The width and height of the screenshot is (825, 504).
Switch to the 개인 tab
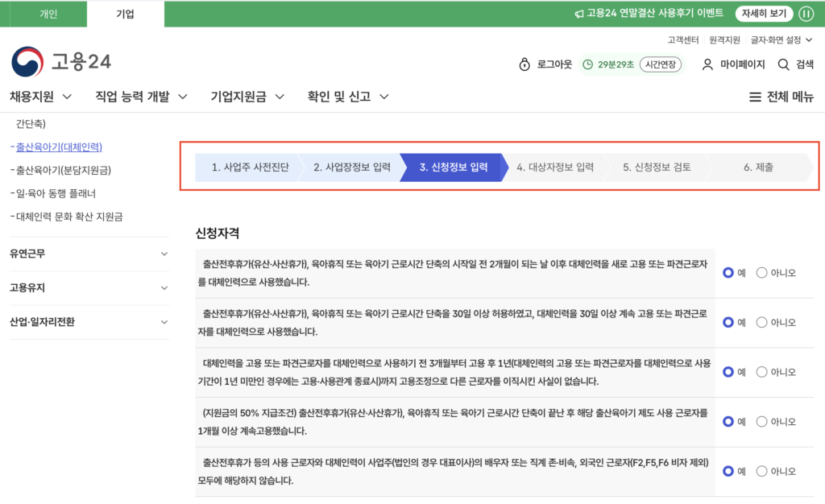pyautogui.click(x=48, y=14)
